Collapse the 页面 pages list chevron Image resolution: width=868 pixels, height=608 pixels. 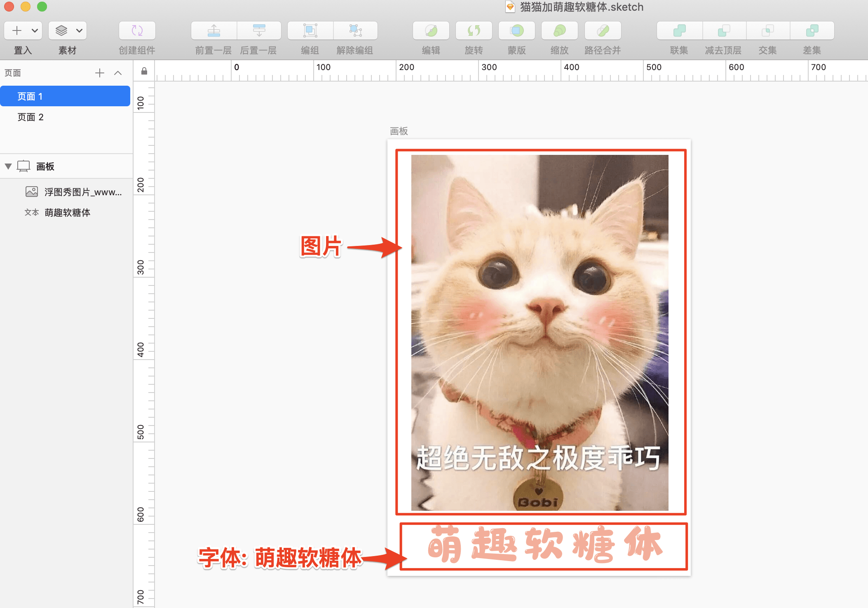118,73
